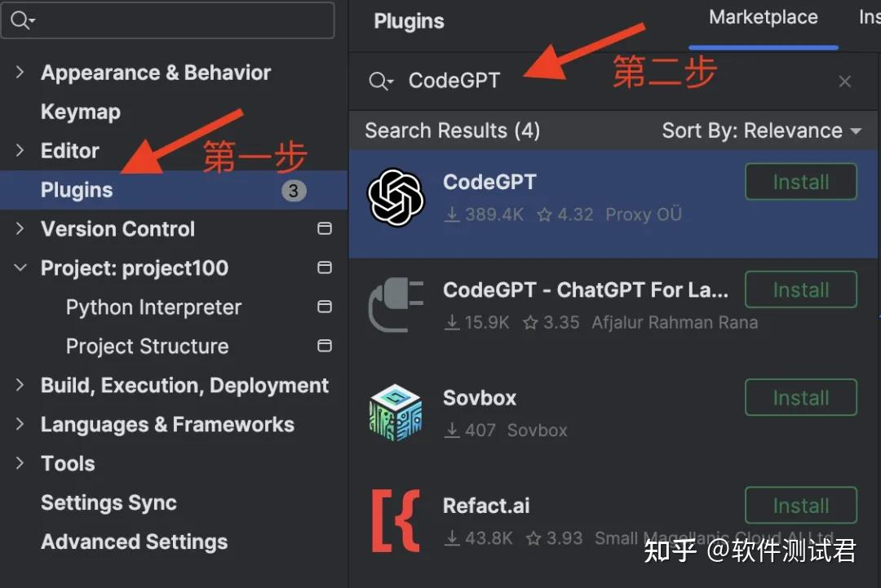Image resolution: width=881 pixels, height=588 pixels.
Task: Expand the Editor settings node
Action: (x=20, y=151)
